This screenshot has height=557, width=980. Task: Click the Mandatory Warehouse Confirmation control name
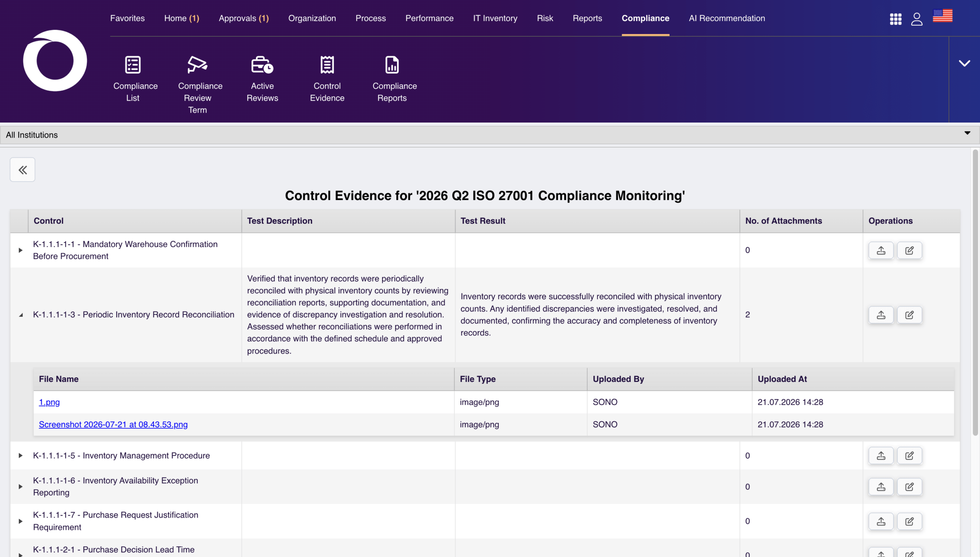(125, 250)
